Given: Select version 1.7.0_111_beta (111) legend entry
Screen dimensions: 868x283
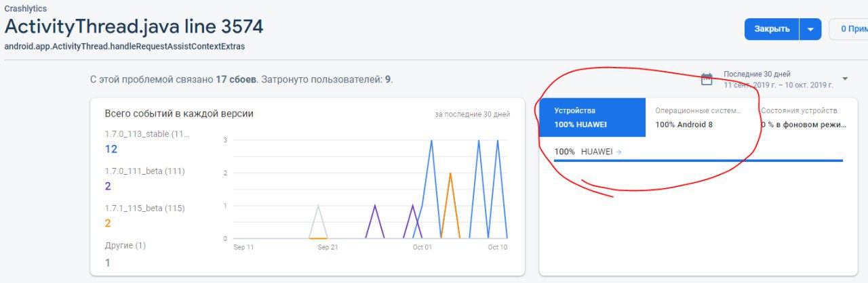Looking at the screenshot, I should coord(144,171).
